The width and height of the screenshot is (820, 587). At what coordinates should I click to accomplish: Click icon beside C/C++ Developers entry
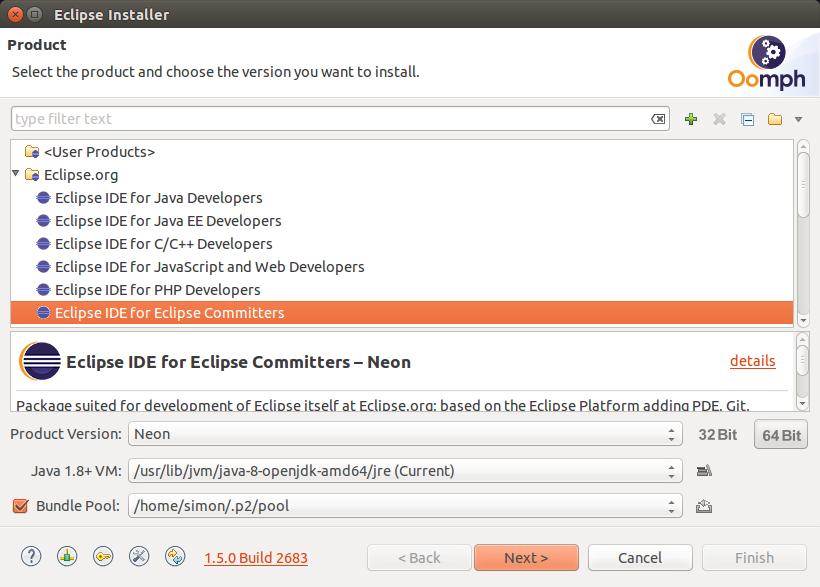tap(43, 244)
